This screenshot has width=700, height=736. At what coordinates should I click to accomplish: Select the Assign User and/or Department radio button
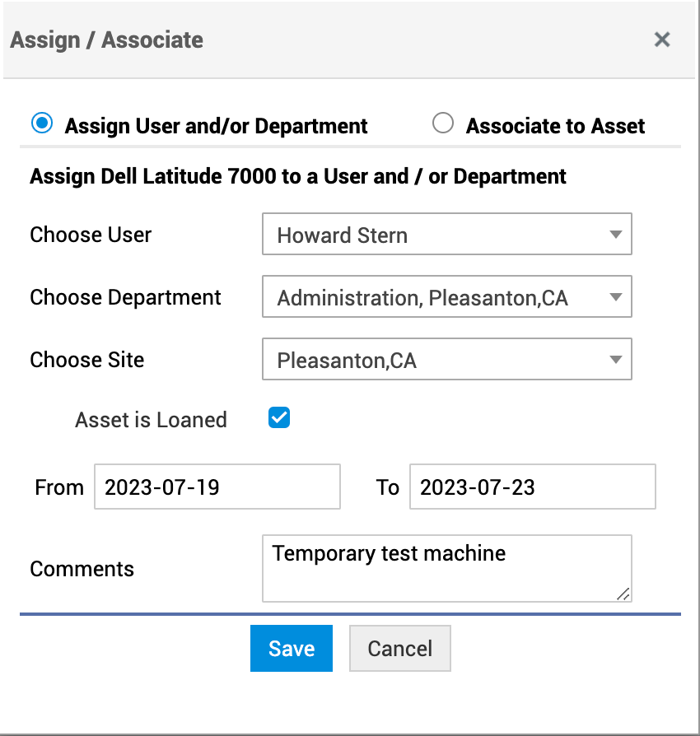(41, 124)
